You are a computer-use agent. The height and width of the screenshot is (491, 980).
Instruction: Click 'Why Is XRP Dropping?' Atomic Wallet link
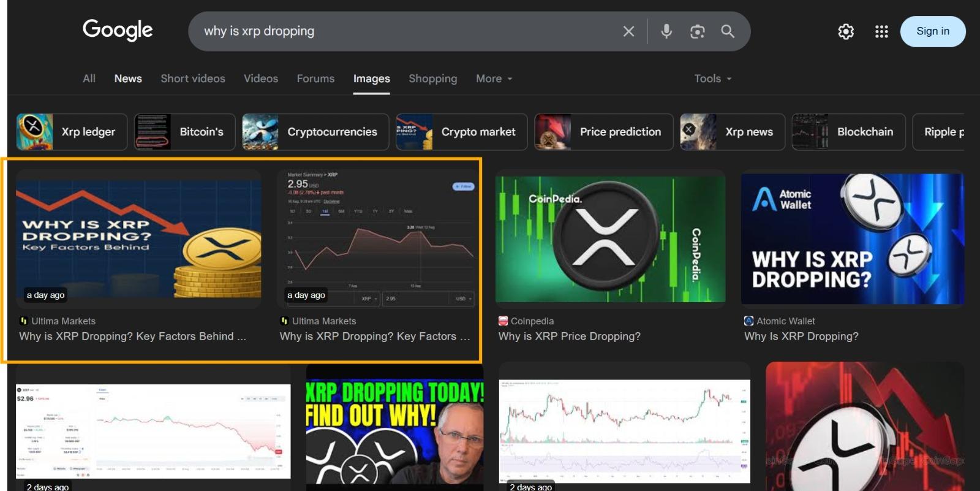801,337
